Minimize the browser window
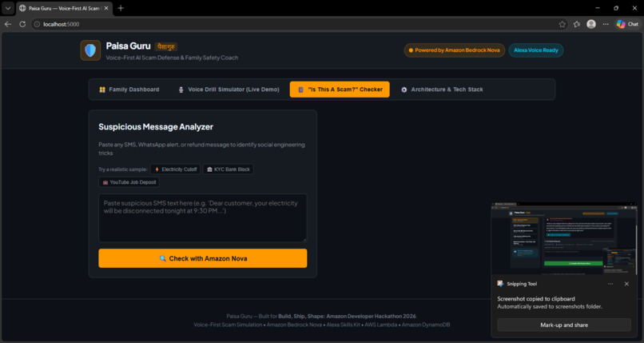This screenshot has height=343, width=644. tap(598, 8)
